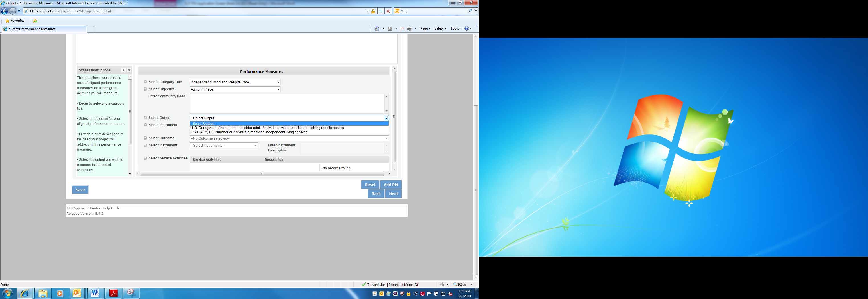This screenshot has height=299, width=868.
Task: Click the help icon beside Select Category Title
Action: pos(145,82)
